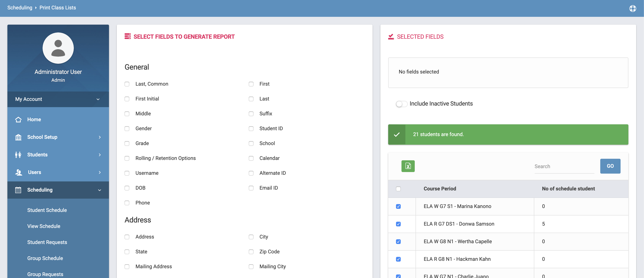Expand the My Account dropdown
The height and width of the screenshot is (278, 644).
tap(98, 99)
